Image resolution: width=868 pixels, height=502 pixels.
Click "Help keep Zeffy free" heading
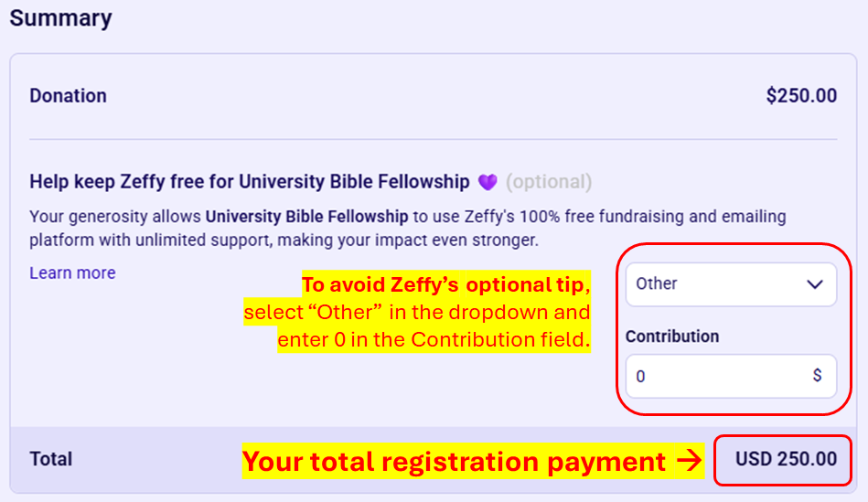tap(249, 182)
